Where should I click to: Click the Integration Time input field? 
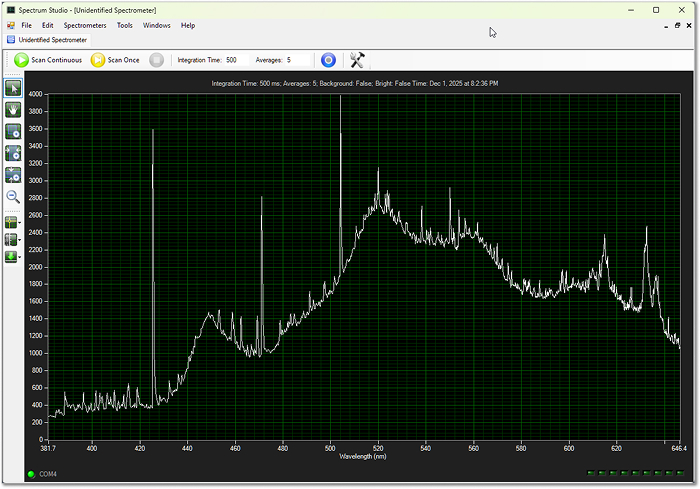coord(237,60)
